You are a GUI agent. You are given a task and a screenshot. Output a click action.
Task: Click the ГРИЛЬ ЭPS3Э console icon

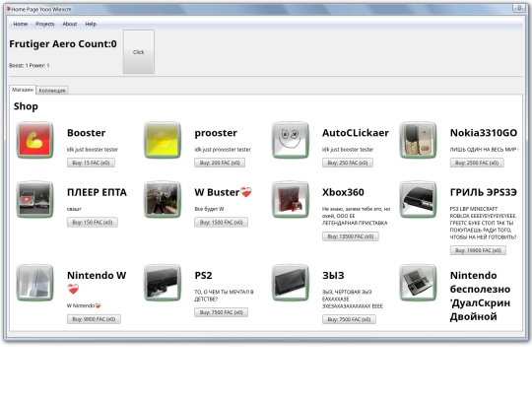418,199
